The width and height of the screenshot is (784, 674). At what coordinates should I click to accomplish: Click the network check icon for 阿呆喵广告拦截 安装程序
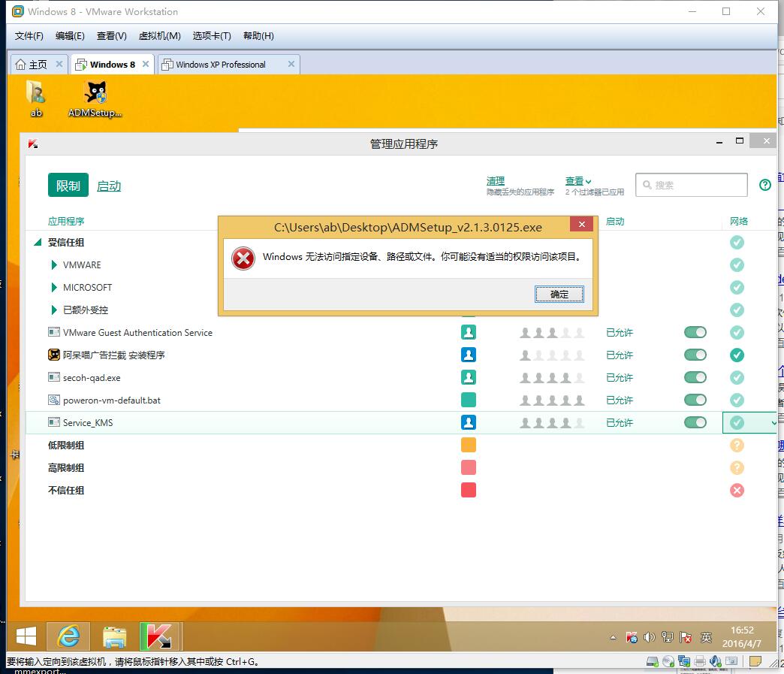pos(737,355)
